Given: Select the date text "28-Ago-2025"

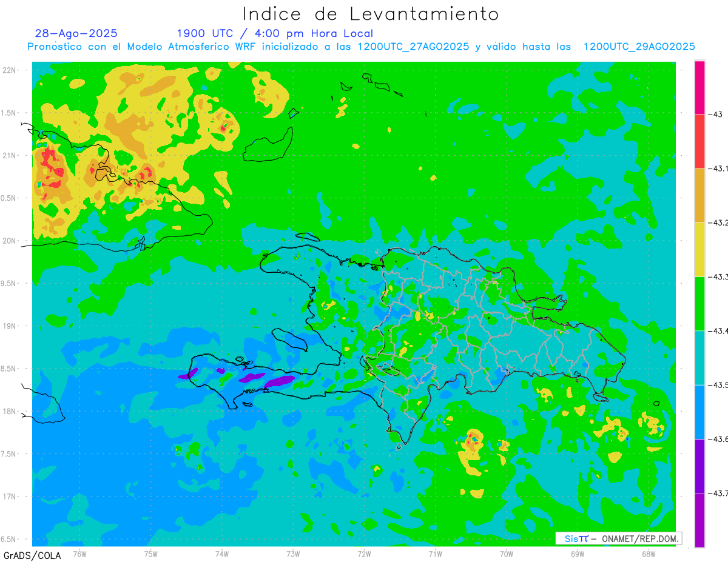Looking at the screenshot, I should pyautogui.click(x=76, y=33).
